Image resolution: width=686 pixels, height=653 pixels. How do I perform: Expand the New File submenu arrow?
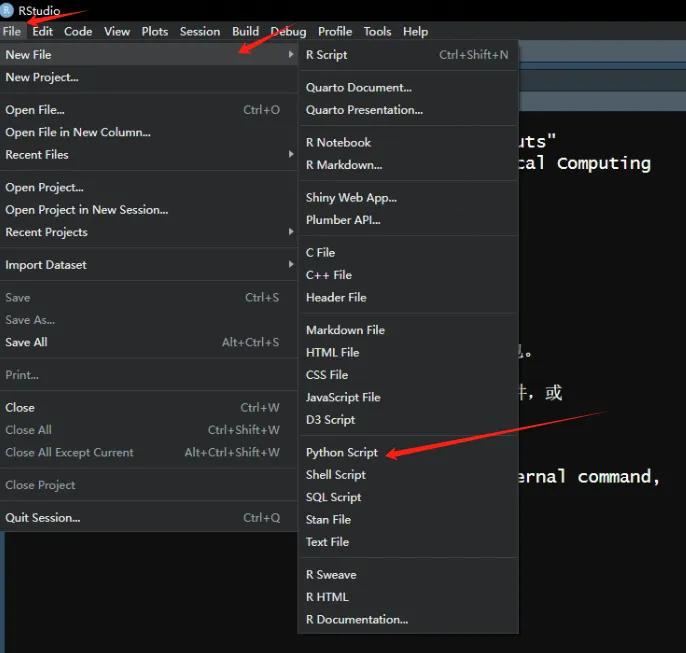coord(291,54)
